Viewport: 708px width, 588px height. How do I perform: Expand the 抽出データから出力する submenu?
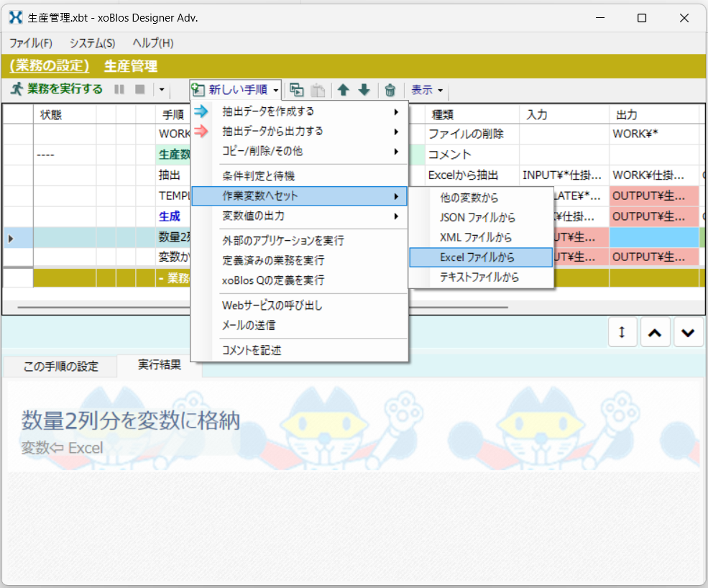(299, 132)
